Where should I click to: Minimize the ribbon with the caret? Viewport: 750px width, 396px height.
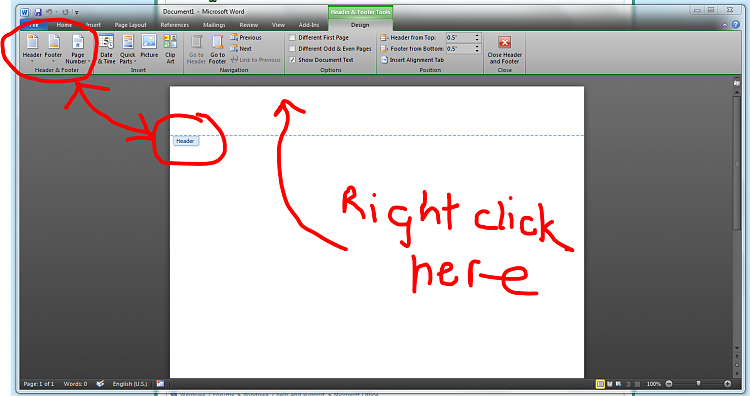pyautogui.click(x=725, y=25)
